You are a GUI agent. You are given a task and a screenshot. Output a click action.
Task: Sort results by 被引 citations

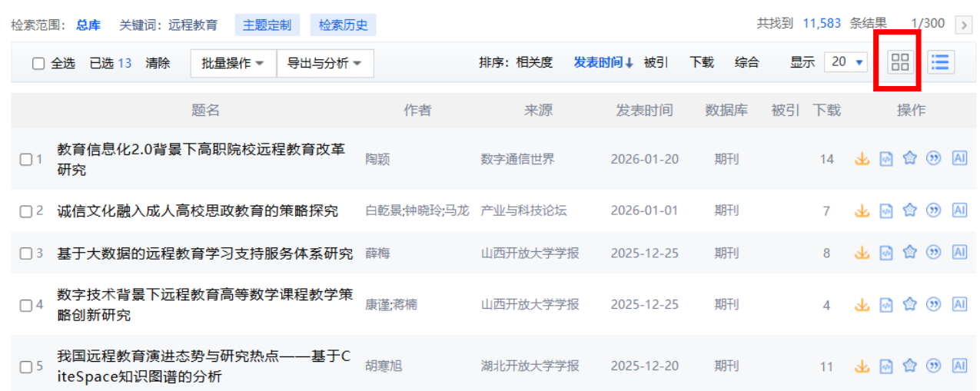tap(656, 63)
